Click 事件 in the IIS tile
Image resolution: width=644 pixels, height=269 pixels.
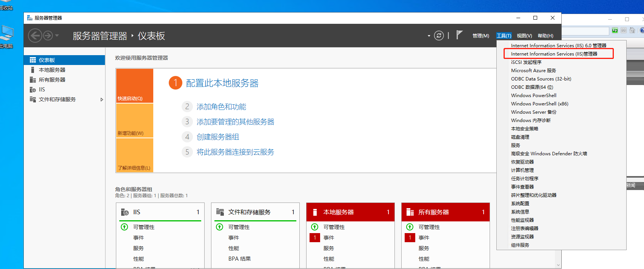139,238
